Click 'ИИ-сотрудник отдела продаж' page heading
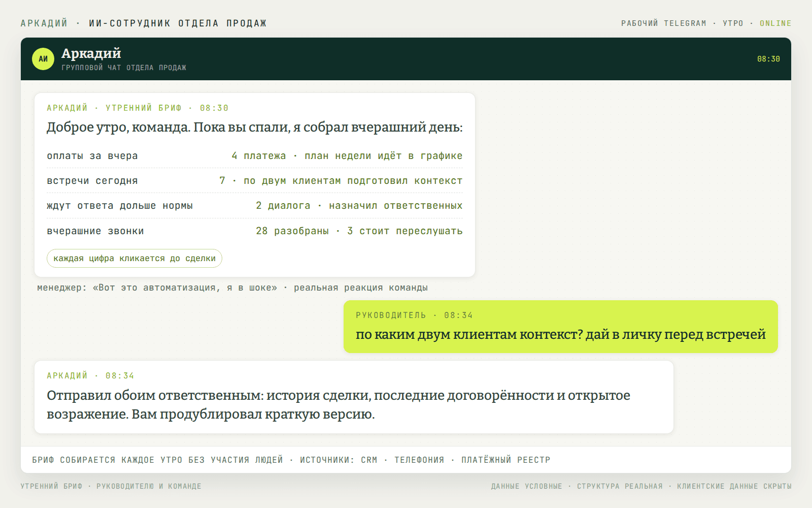 tap(178, 23)
